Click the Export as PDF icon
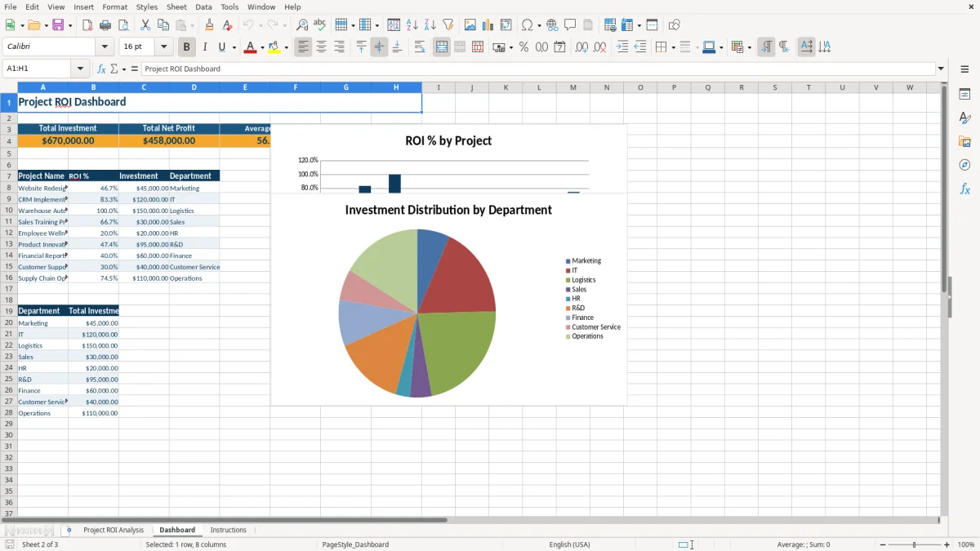The height and width of the screenshot is (551, 980). [x=87, y=25]
